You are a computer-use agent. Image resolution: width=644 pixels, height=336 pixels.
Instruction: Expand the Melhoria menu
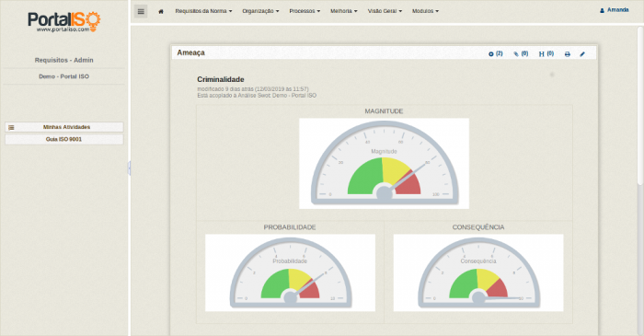point(344,11)
